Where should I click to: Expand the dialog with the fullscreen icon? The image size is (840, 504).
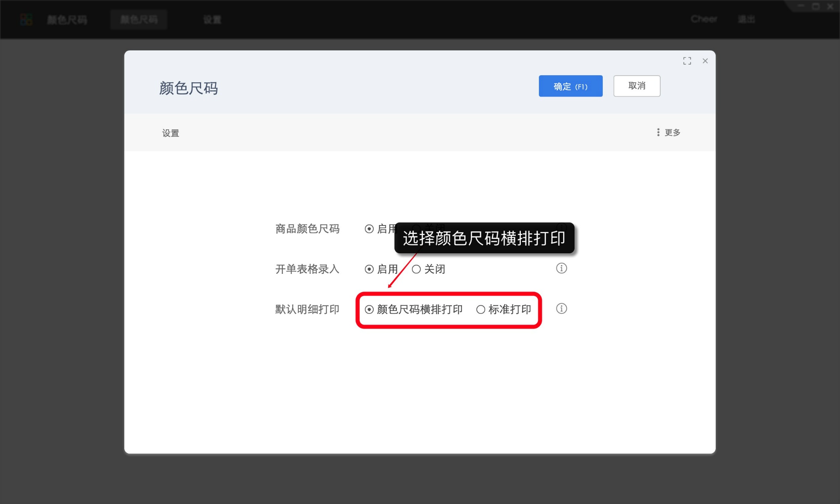(687, 61)
